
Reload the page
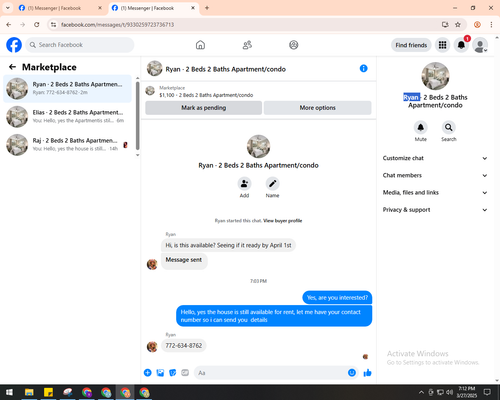[37, 25]
